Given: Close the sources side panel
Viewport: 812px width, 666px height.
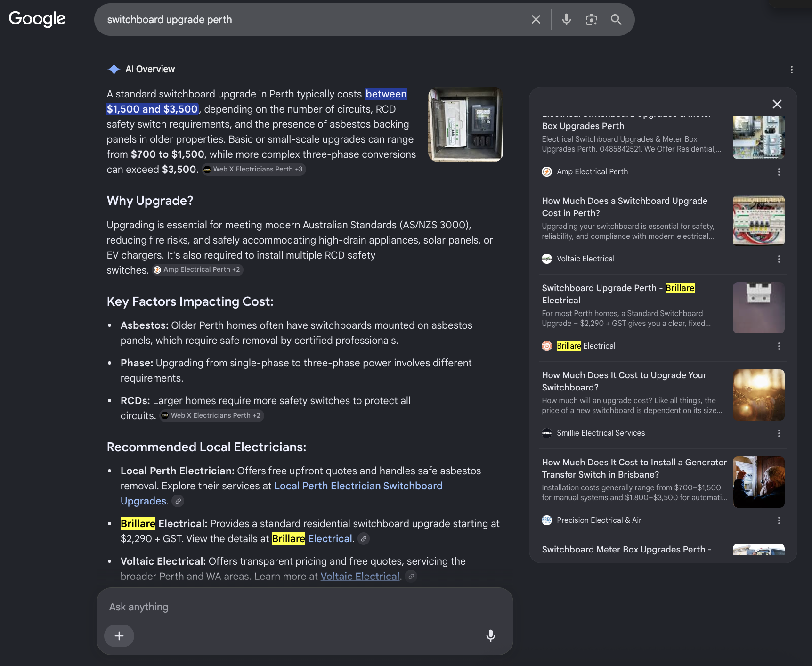Looking at the screenshot, I should pos(777,104).
